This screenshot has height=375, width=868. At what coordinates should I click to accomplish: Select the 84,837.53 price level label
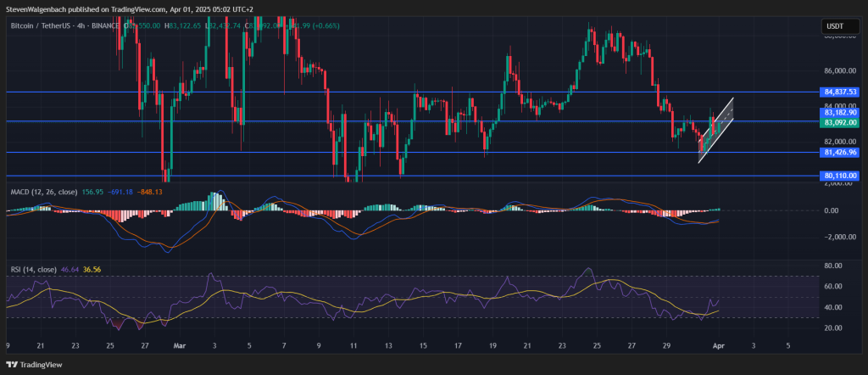click(x=840, y=92)
